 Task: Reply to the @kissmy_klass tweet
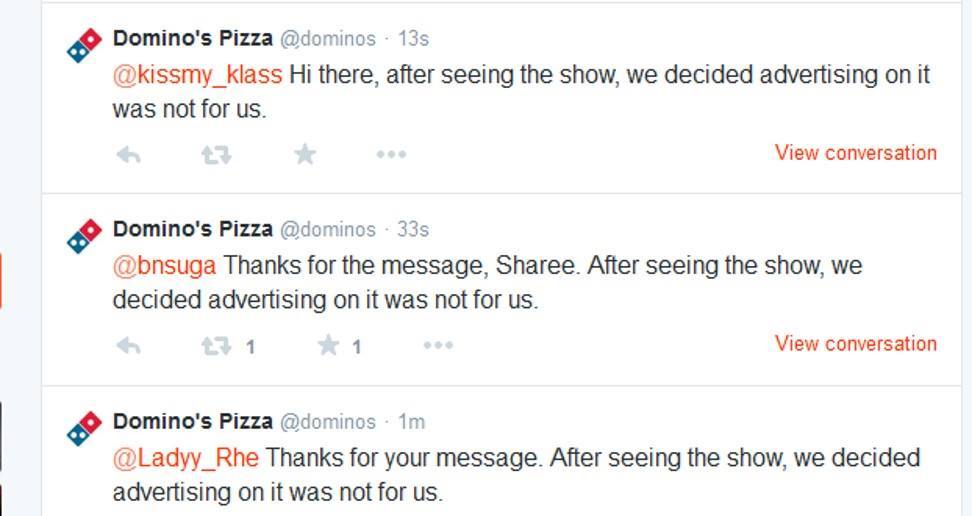[x=128, y=155]
